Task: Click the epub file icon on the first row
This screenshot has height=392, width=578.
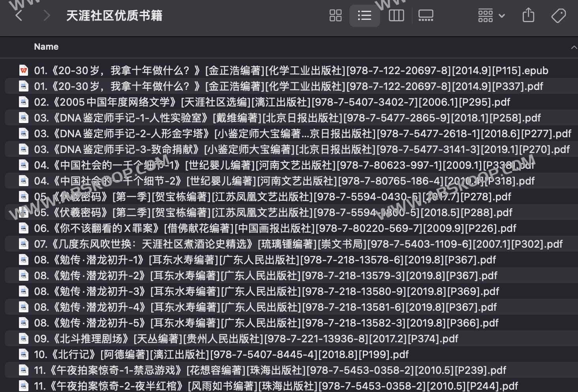Action: coord(24,70)
